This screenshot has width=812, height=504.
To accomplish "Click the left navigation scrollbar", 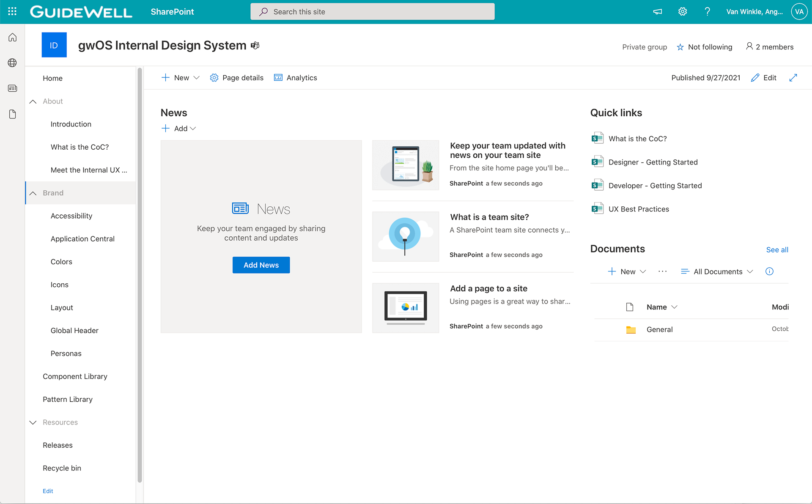I will click(140, 275).
